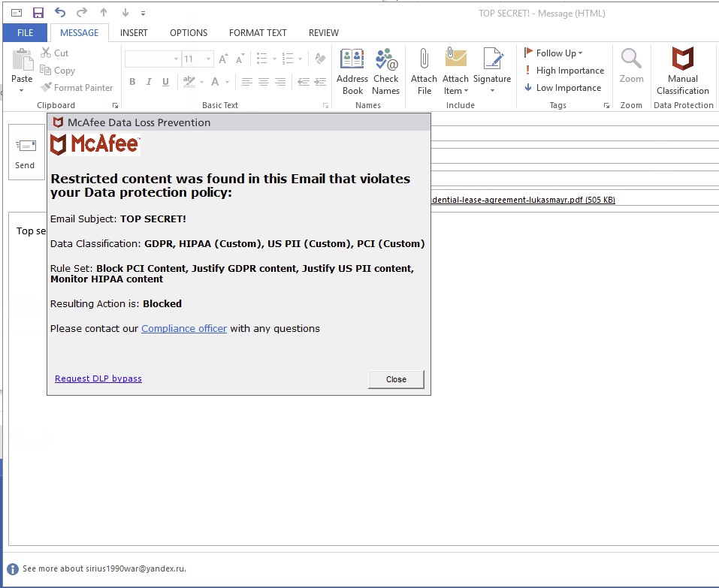Viewport: 719px width, 588px height.
Task: Toggle italic formatting
Action: [149, 82]
